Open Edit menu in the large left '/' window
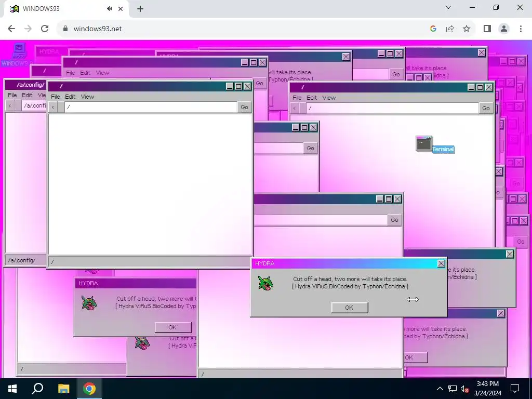532x399 pixels. (x=70, y=97)
